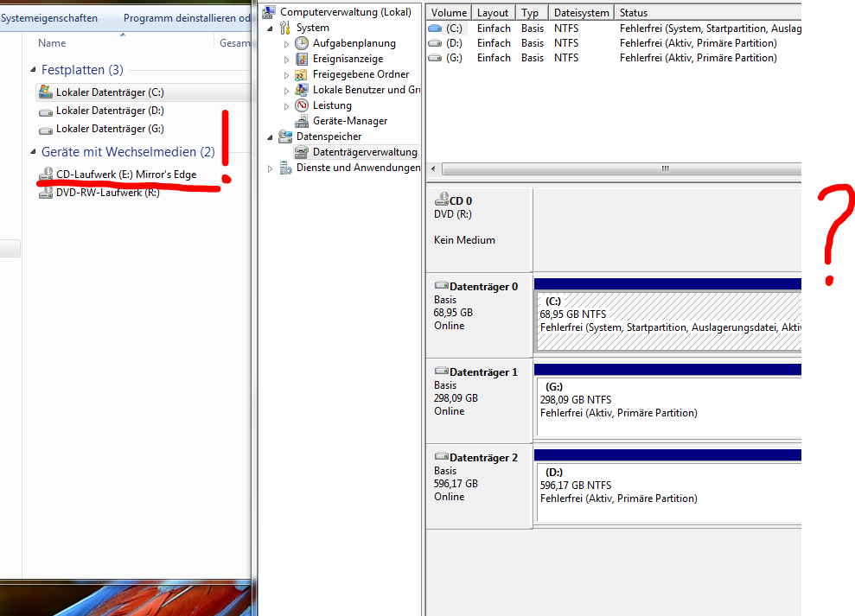Sort volumes by Dateisystem column header
The height and width of the screenshot is (616, 855).
[580, 13]
